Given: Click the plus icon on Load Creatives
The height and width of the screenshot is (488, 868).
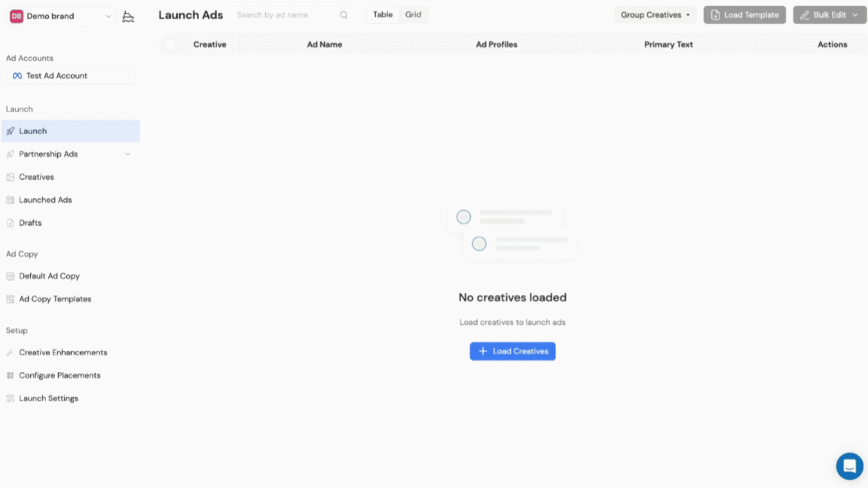Looking at the screenshot, I should (x=483, y=352).
